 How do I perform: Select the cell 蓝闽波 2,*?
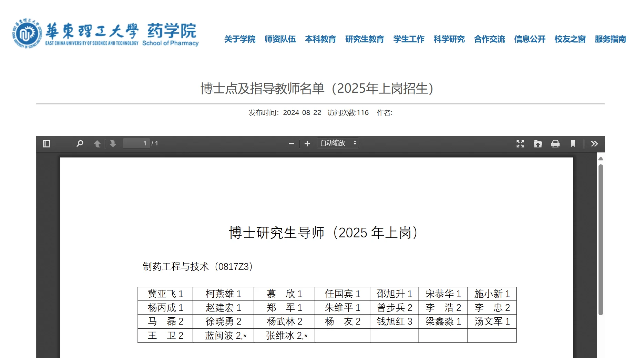coord(223,336)
